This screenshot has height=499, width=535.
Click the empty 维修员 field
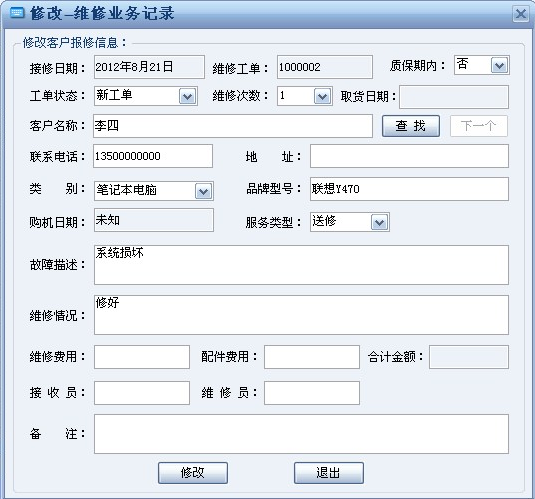[312, 393]
